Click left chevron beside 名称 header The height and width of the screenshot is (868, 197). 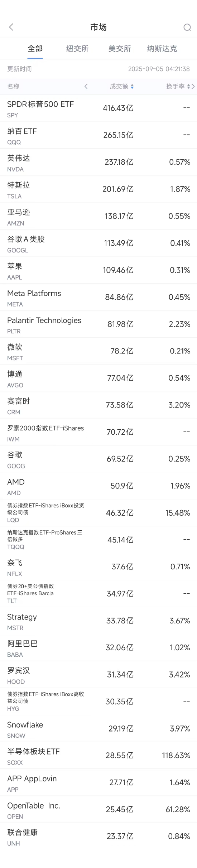(x=86, y=86)
